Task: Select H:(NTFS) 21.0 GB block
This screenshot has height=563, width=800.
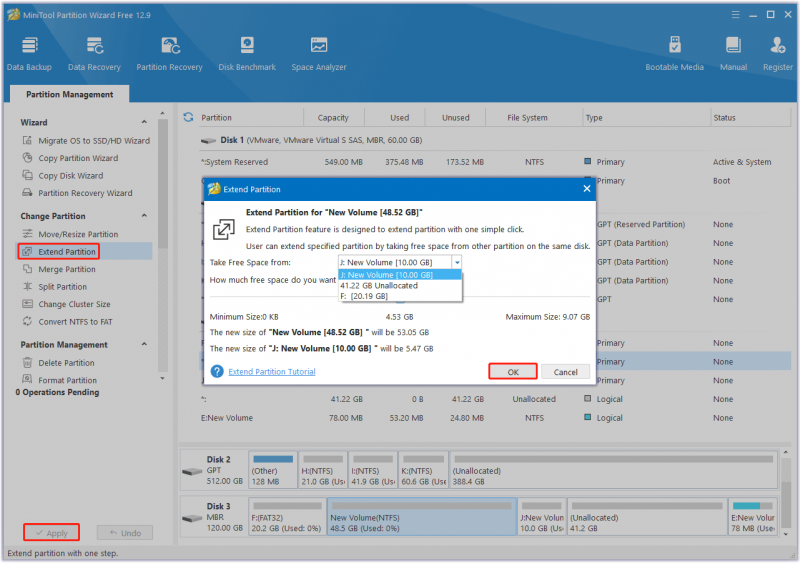Action: click(323, 470)
